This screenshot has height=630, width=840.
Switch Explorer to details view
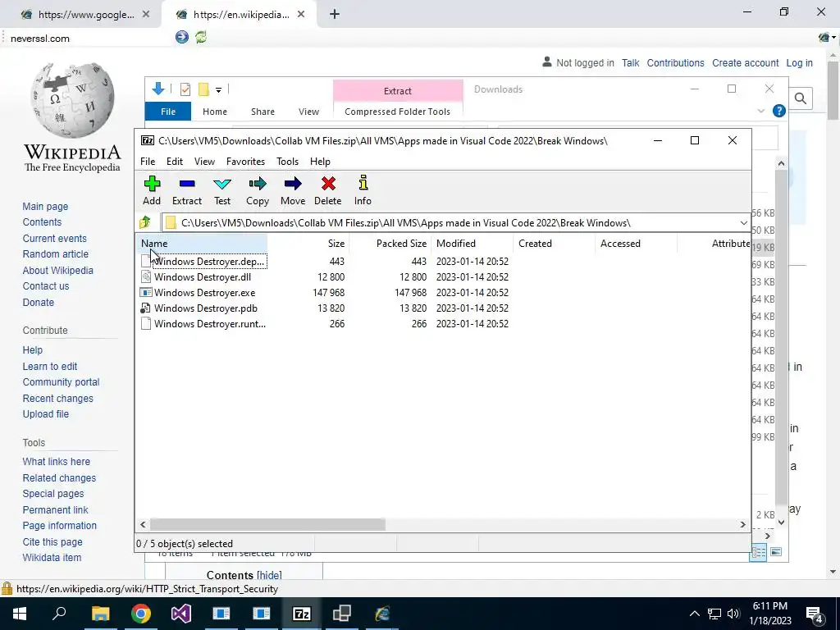[x=758, y=552]
